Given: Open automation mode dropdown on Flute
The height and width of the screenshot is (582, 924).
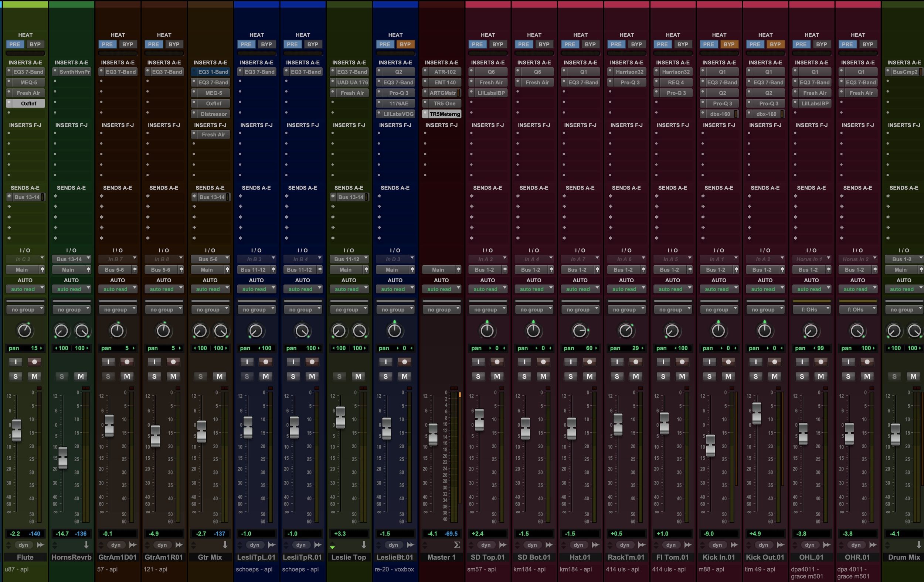Looking at the screenshot, I should [26, 289].
